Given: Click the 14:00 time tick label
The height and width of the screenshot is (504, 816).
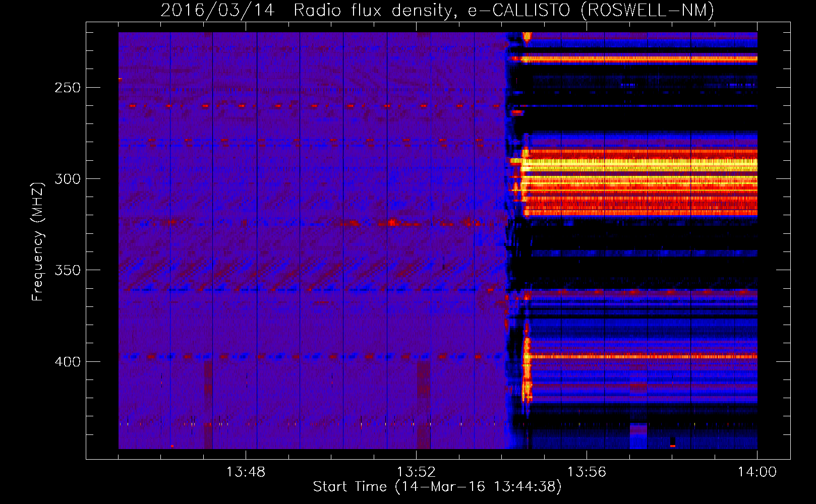Looking at the screenshot, I should point(757,472).
